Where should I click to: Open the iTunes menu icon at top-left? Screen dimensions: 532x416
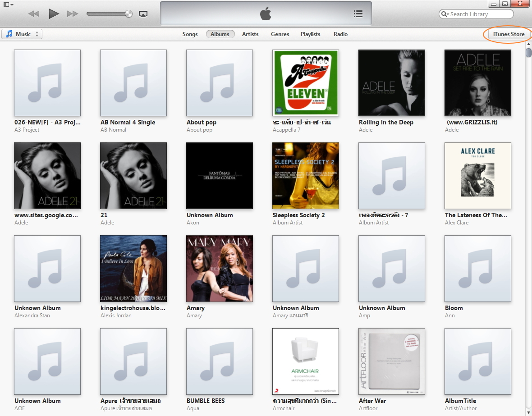coord(8,5)
